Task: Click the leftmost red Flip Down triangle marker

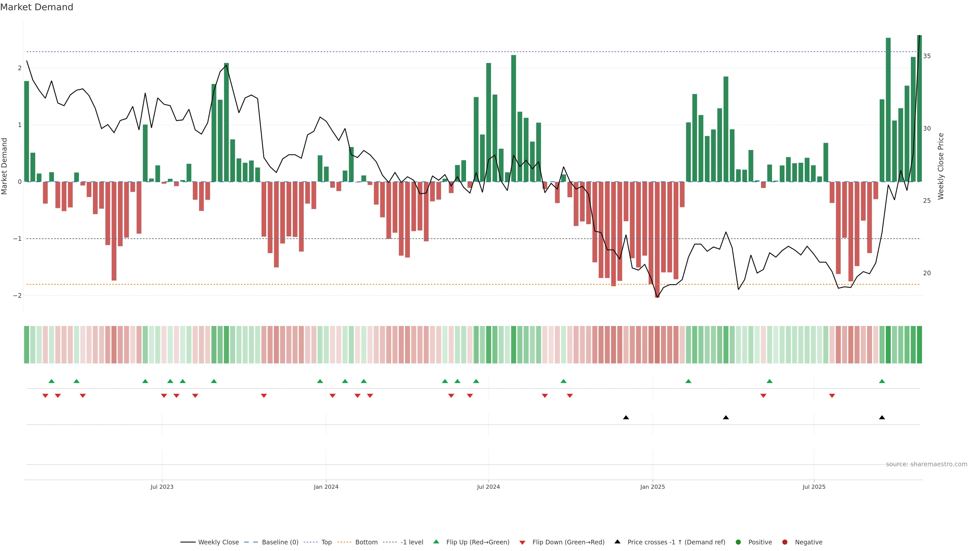Action: click(x=45, y=396)
